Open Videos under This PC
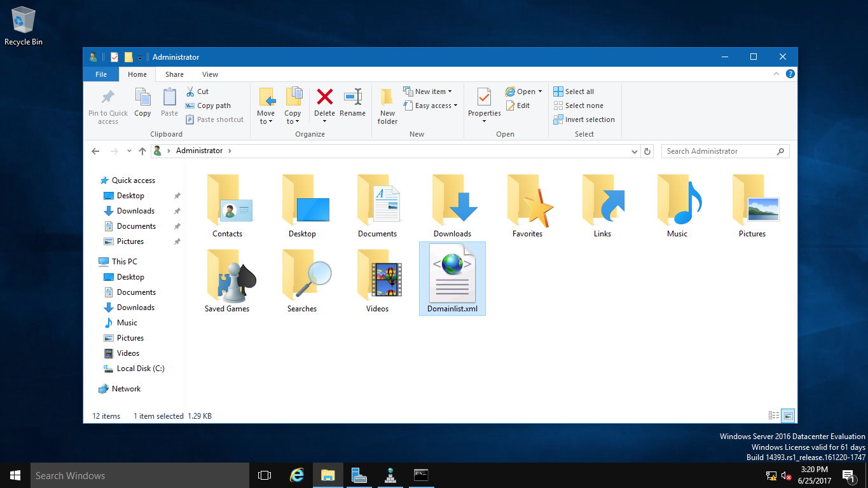868x488 pixels. coord(121,353)
